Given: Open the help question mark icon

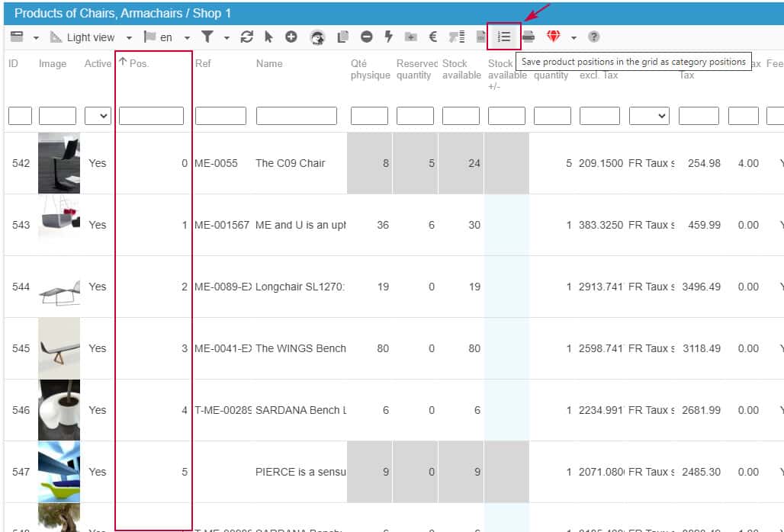Looking at the screenshot, I should 594,37.
